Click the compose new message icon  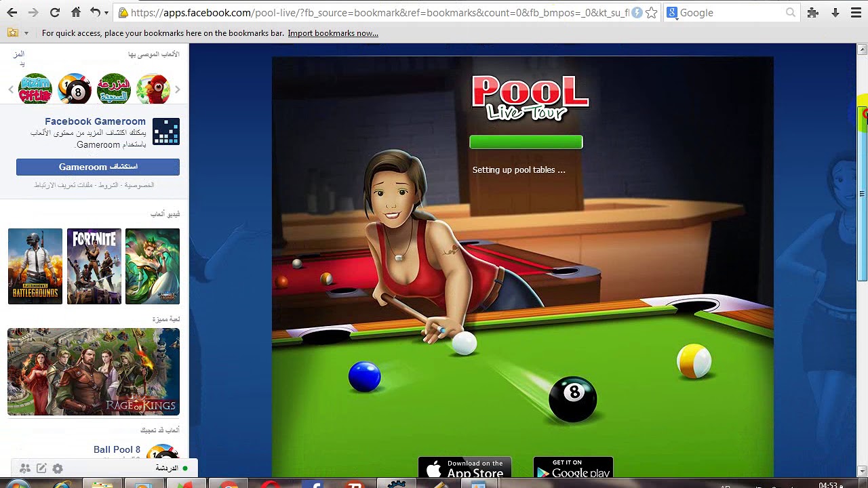coord(41,468)
